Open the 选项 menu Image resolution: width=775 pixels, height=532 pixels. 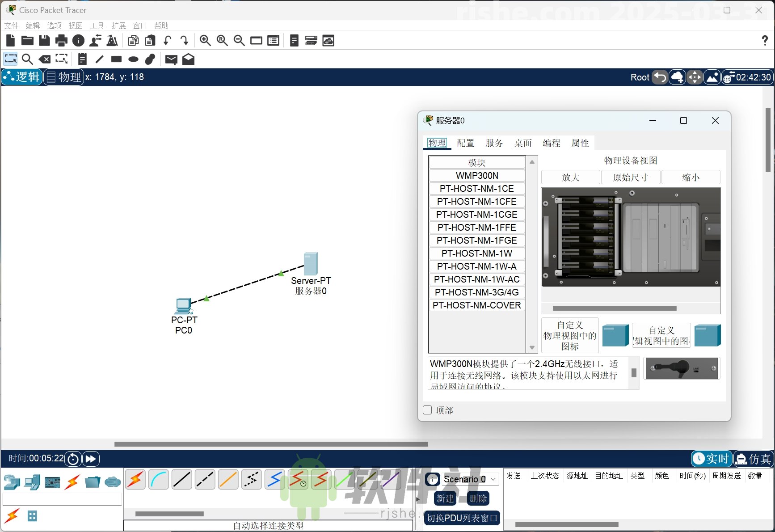(x=55, y=25)
